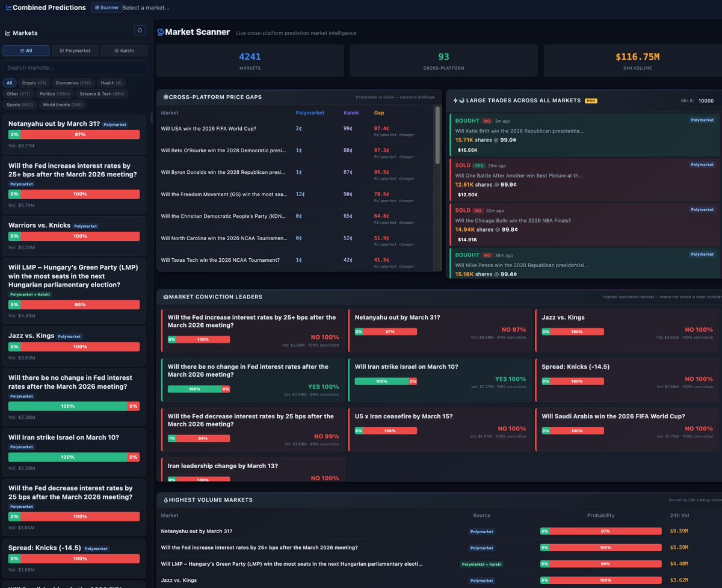Switch the source filter to Polymarket
This screenshot has height=588, width=722.
(75, 51)
